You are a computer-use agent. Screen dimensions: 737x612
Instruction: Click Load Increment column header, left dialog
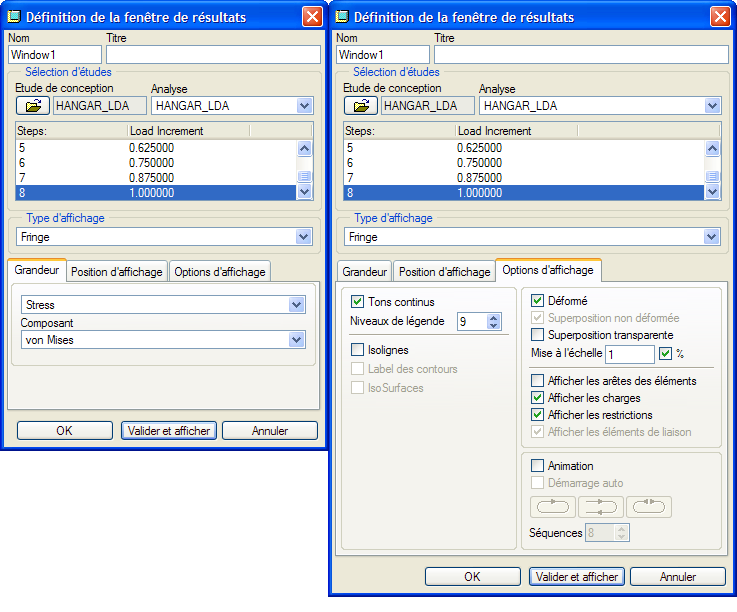click(x=188, y=131)
